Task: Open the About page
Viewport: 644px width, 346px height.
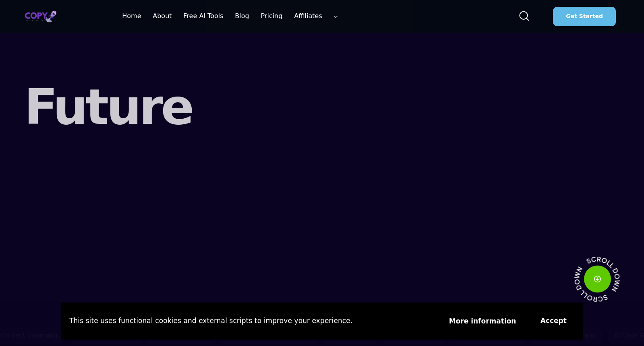Action: 162,16
